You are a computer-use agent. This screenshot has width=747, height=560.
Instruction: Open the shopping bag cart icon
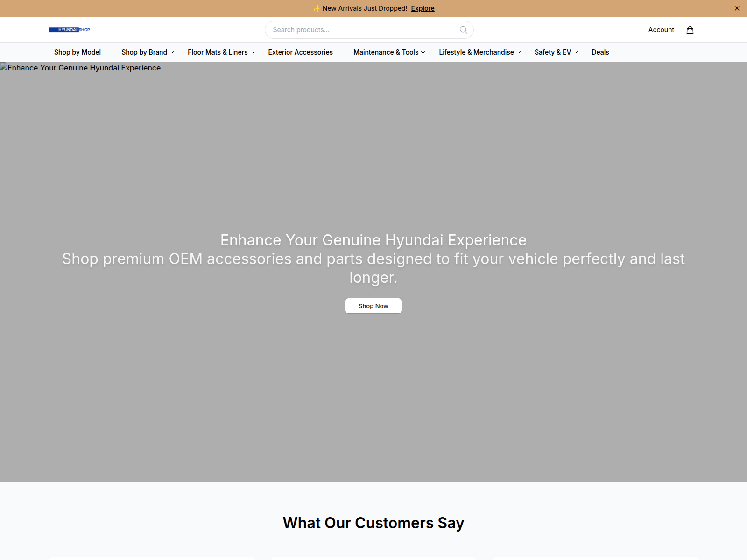coord(690,30)
